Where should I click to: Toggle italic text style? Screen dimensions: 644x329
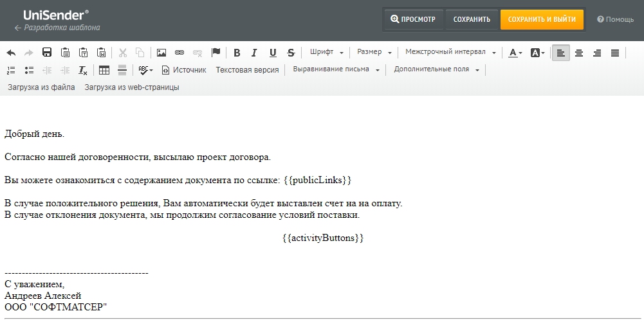pyautogui.click(x=254, y=53)
